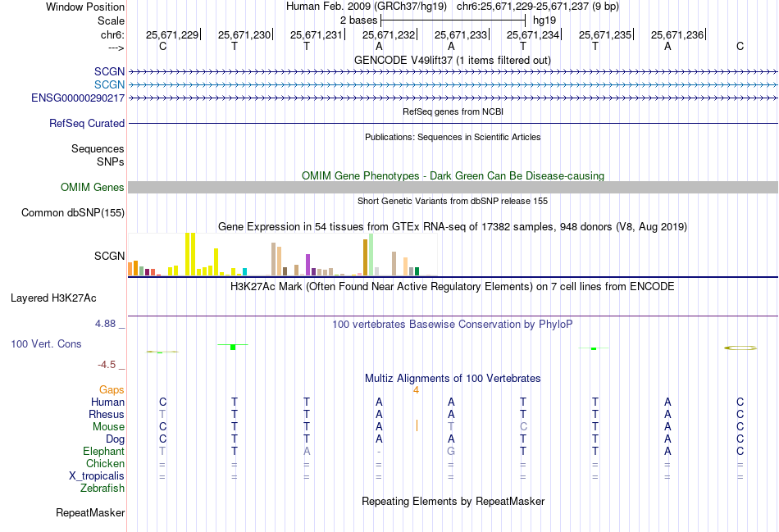Screen dimensions: 779x532
Task: Click the orange gap count 4
Action: point(417,390)
